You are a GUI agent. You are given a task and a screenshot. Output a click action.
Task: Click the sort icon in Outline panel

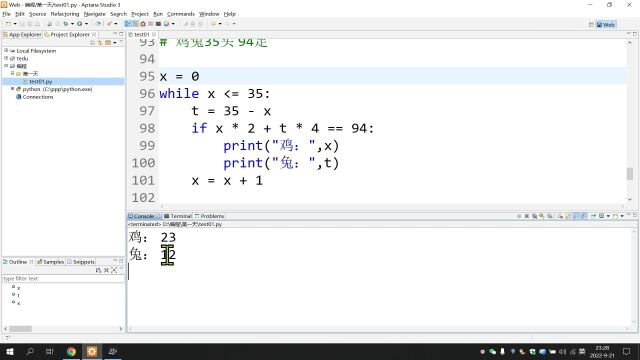click(x=98, y=270)
